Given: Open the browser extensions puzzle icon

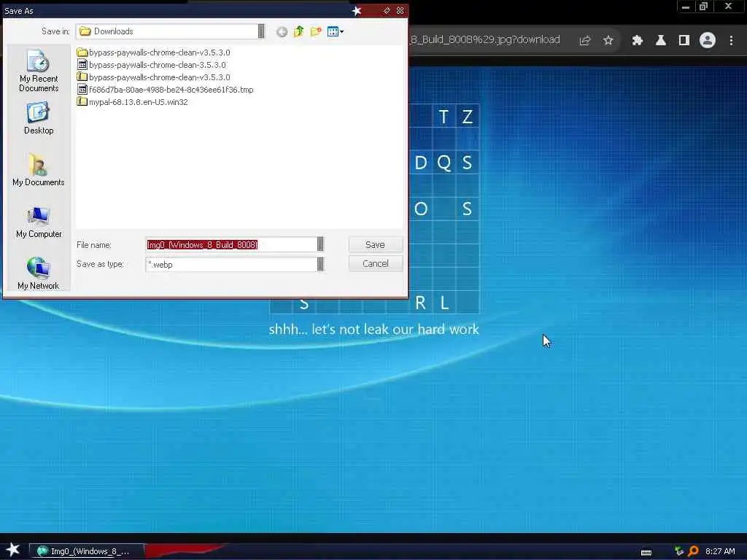Looking at the screenshot, I should click(637, 41).
